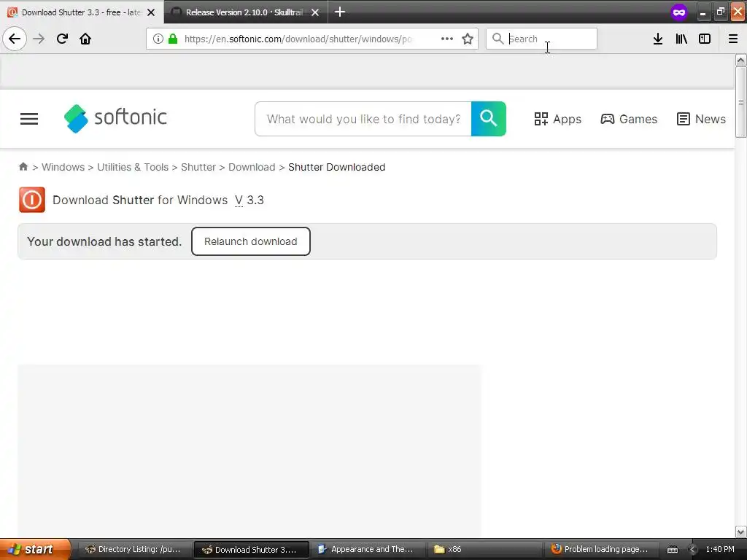
Task: Open page actions three-dot menu
Action: coord(447,39)
